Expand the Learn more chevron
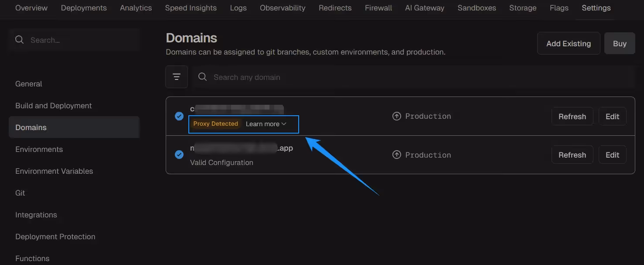Image resolution: width=644 pixels, height=265 pixels. click(x=284, y=124)
